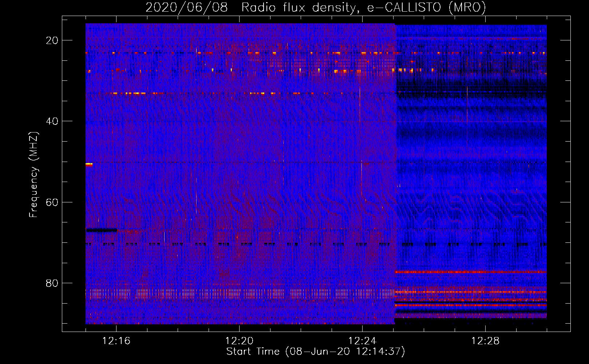Click the '60' frequency tick label

click(52, 202)
